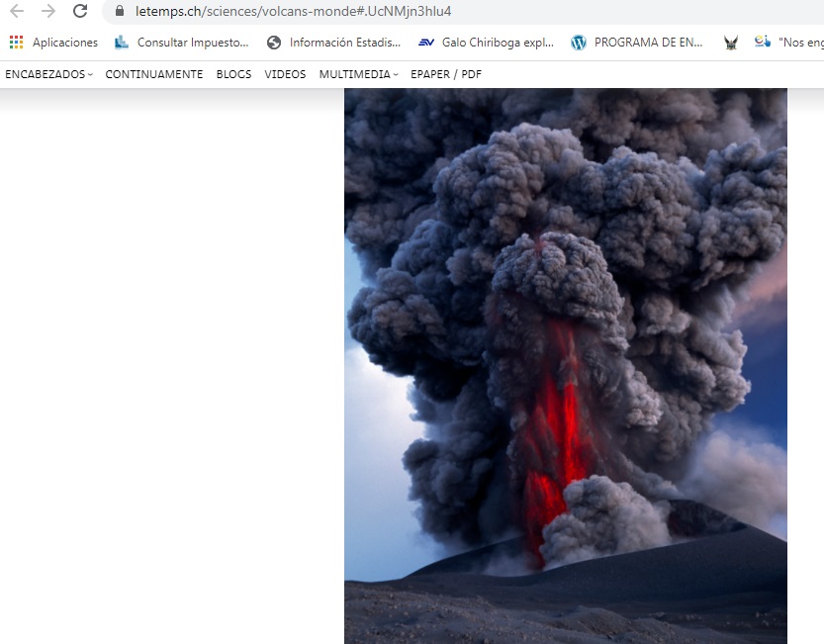Open the VIDEOS section
The height and width of the screenshot is (644, 824).
tap(285, 74)
